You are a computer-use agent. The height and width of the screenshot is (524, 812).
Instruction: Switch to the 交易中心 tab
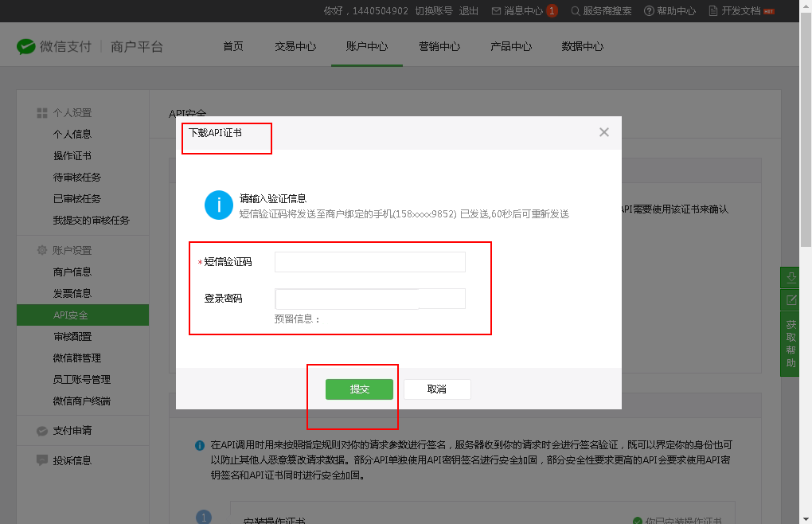pyautogui.click(x=295, y=46)
